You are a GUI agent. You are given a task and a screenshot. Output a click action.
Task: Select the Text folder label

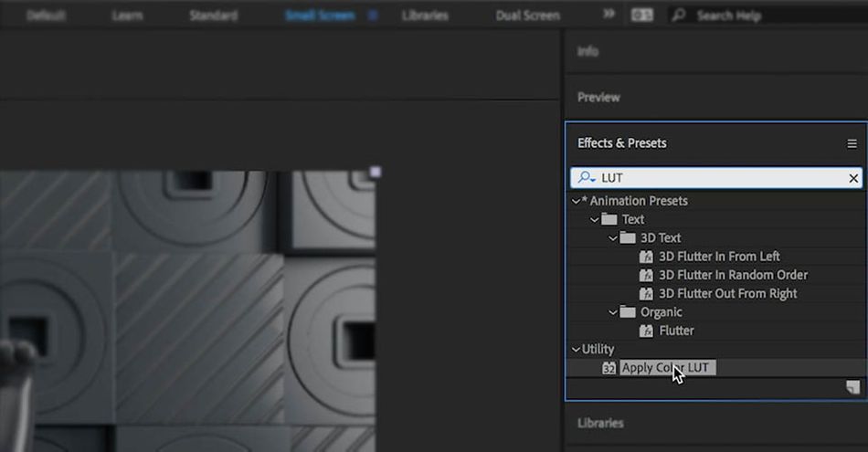click(633, 220)
